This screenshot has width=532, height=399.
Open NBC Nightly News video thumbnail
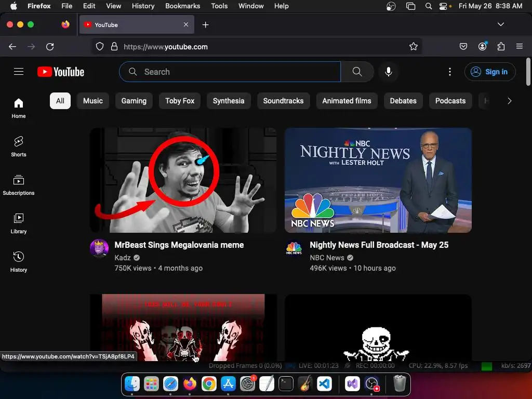(x=378, y=180)
